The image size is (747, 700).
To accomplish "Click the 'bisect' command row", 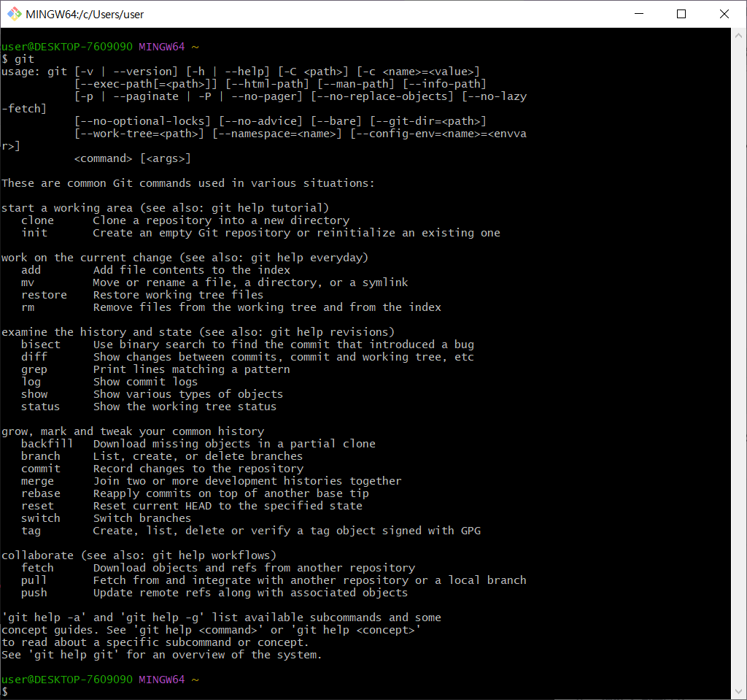I will [248, 345].
